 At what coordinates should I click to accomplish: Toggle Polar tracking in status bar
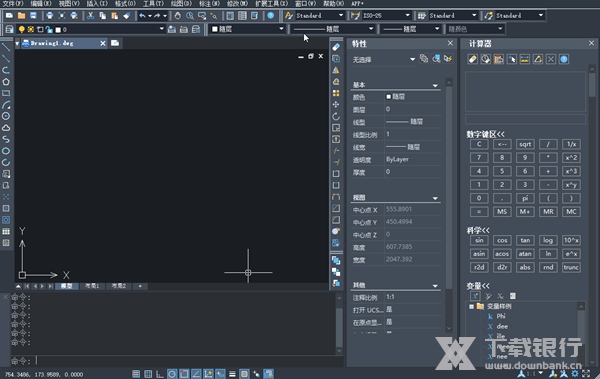click(172, 374)
